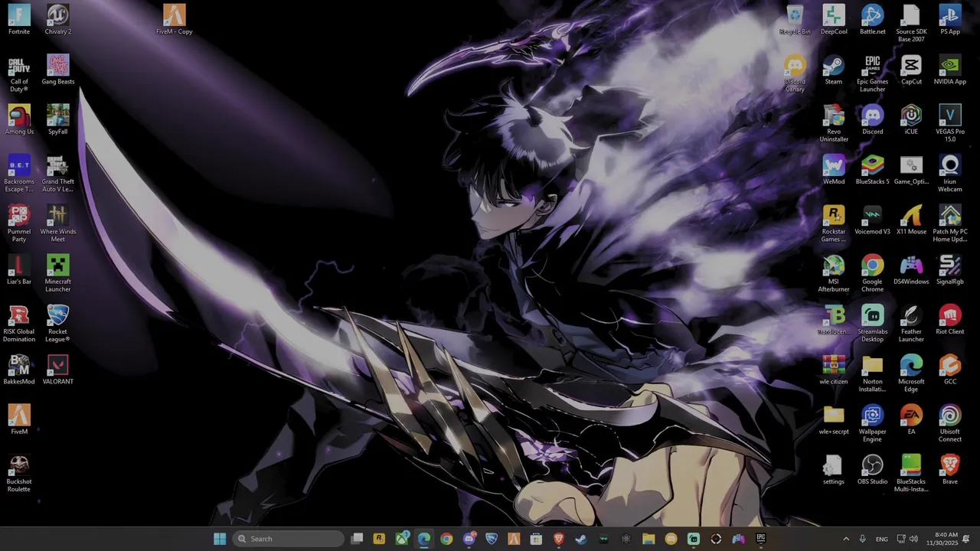
Task: Select the Steam desktop shortcut
Action: [x=834, y=70]
